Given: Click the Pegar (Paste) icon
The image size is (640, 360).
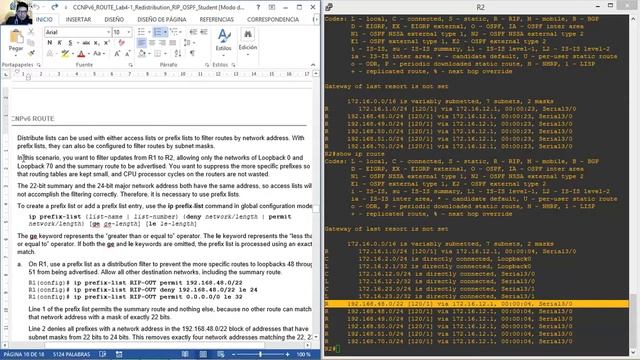Looking at the screenshot, I should pos(16,37).
